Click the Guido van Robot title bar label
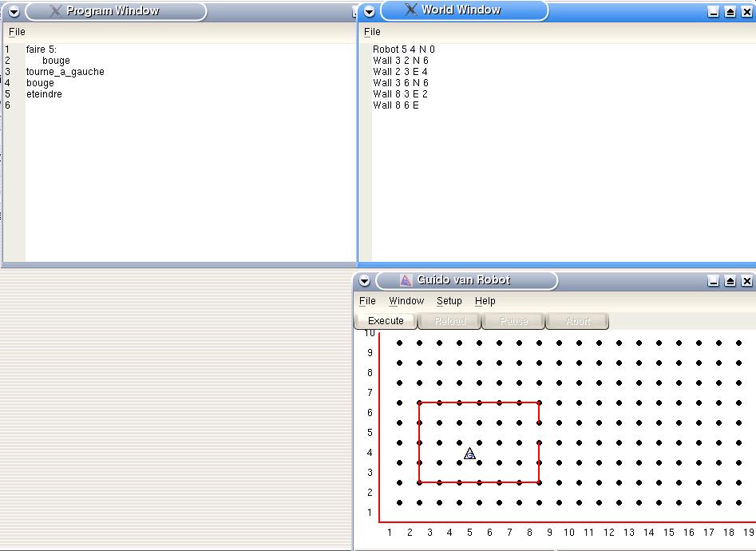 (463, 279)
